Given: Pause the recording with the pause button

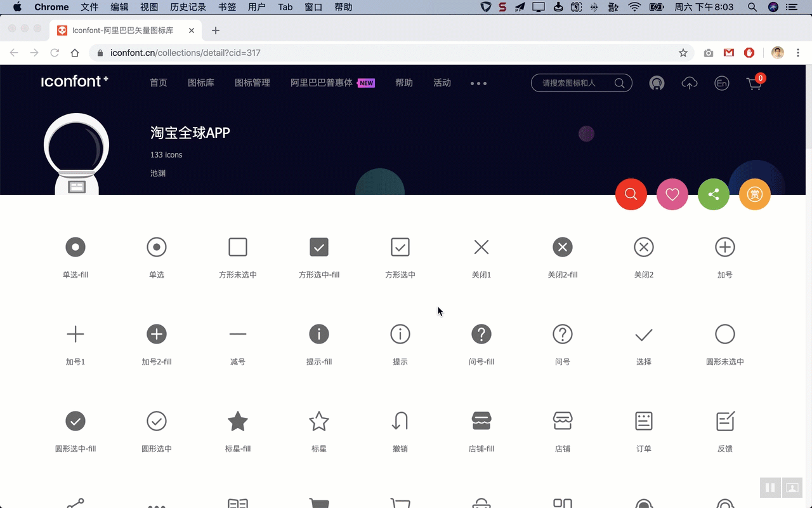Looking at the screenshot, I should (770, 488).
